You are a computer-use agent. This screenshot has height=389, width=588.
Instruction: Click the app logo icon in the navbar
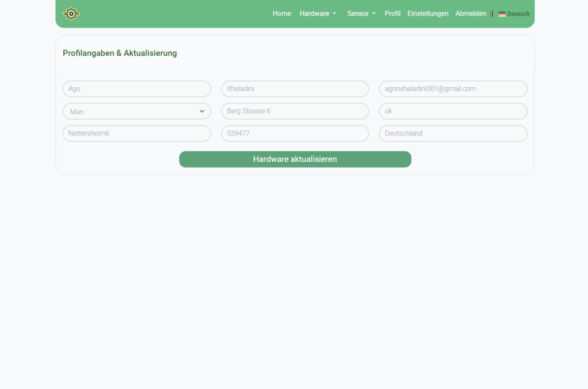[x=71, y=13]
